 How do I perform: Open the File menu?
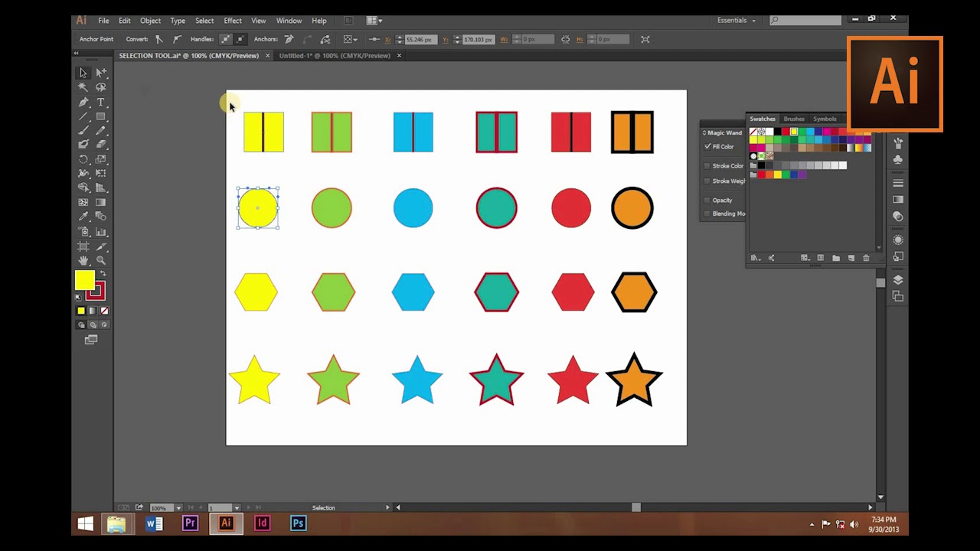tap(103, 21)
